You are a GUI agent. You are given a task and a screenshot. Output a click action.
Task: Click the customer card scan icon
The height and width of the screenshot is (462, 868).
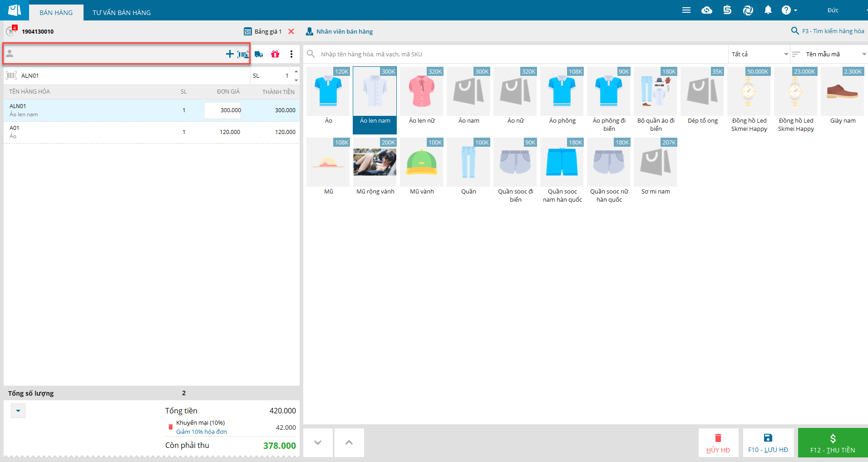(243, 54)
